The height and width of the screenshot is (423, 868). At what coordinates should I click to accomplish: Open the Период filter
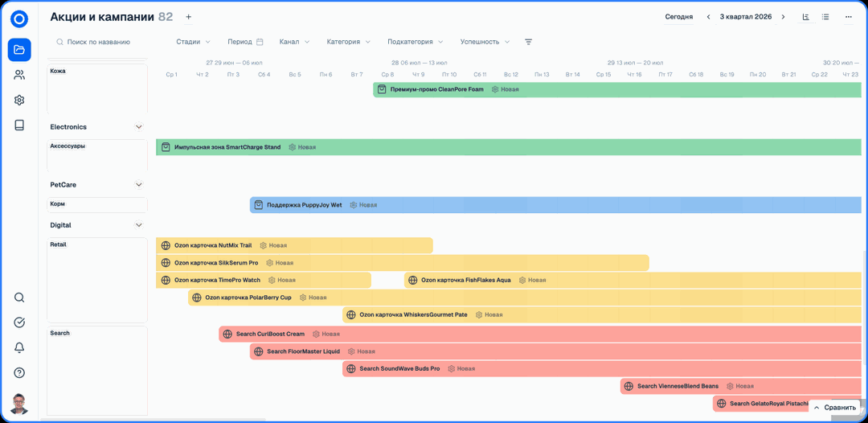tap(245, 42)
